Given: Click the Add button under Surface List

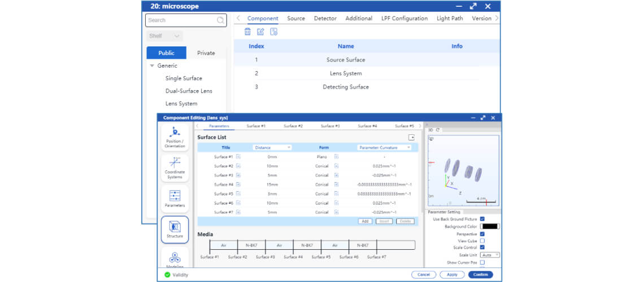Looking at the screenshot, I should 365,221.
